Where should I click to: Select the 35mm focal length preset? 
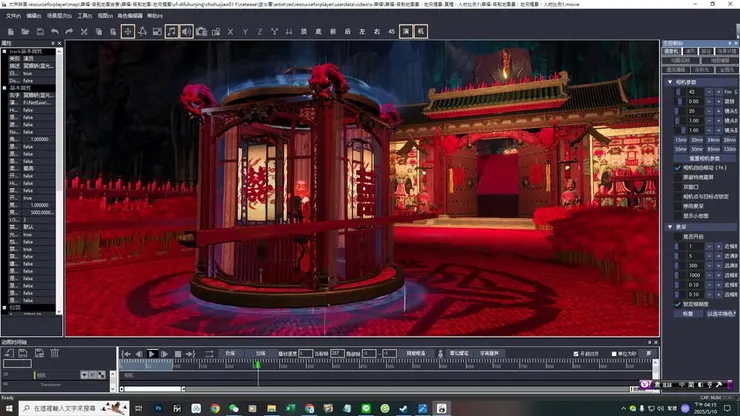tap(680, 148)
